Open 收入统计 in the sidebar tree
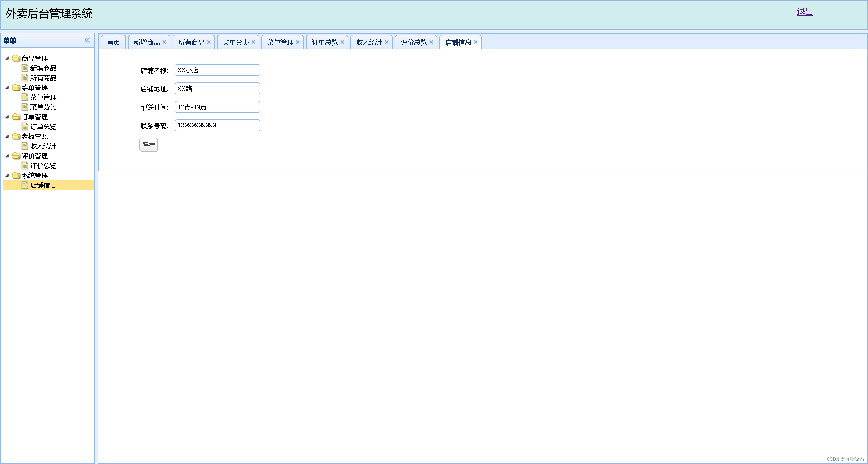 [43, 146]
